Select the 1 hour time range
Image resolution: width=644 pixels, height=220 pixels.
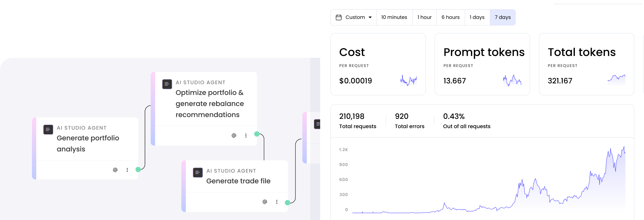[x=424, y=17]
